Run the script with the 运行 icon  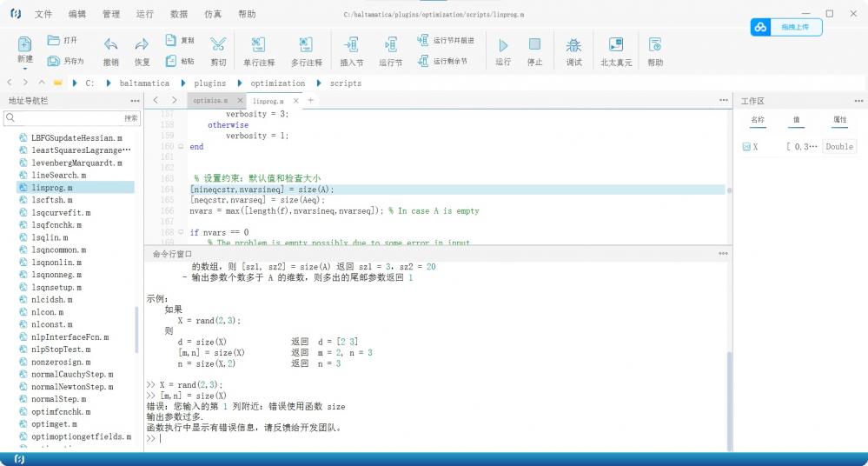pyautogui.click(x=503, y=44)
